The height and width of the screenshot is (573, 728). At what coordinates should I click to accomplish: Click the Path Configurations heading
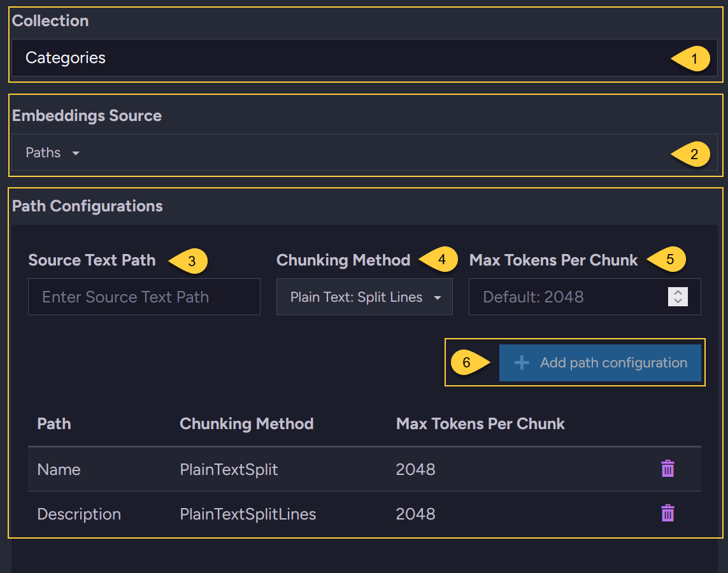coord(87,206)
